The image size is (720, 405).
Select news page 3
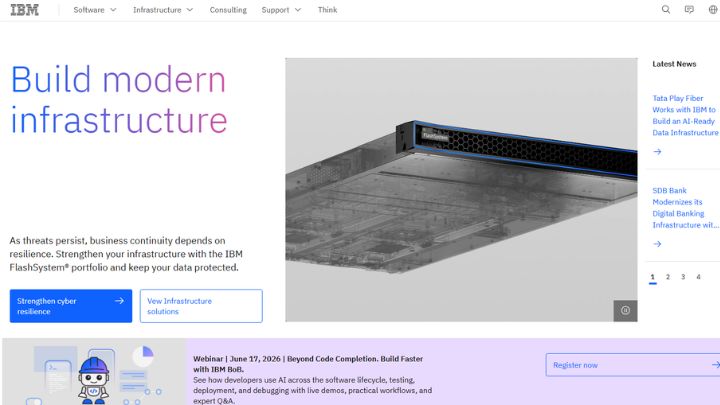click(683, 277)
